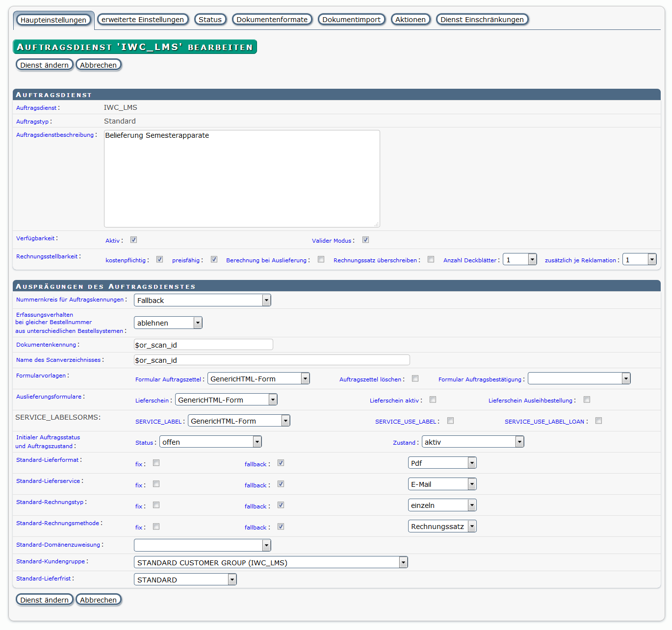Image resolution: width=672 pixels, height=630 pixels.
Task: Check SERVICE_USE_LABEL_LOAN checkbox
Action: point(598,421)
